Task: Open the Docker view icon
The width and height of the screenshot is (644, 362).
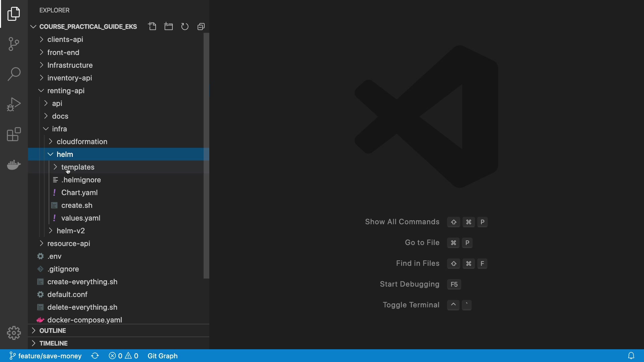Action: [x=14, y=165]
